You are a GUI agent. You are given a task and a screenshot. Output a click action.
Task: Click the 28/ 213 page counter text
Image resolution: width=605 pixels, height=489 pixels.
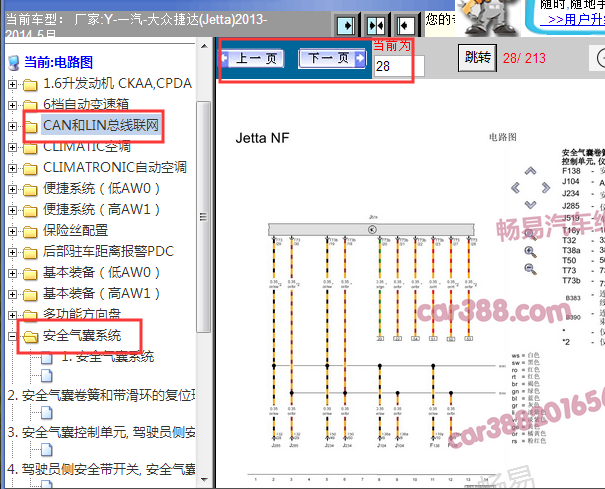point(524,58)
